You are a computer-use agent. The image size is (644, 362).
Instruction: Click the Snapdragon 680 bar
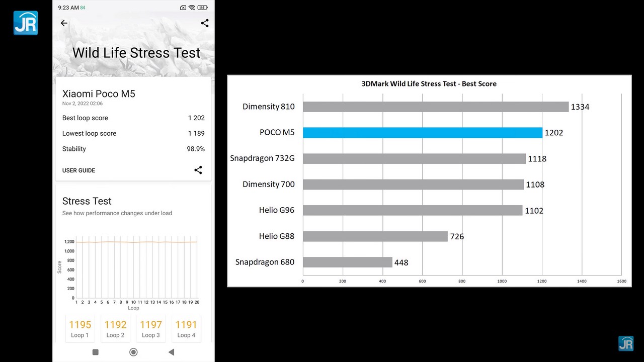click(348, 262)
